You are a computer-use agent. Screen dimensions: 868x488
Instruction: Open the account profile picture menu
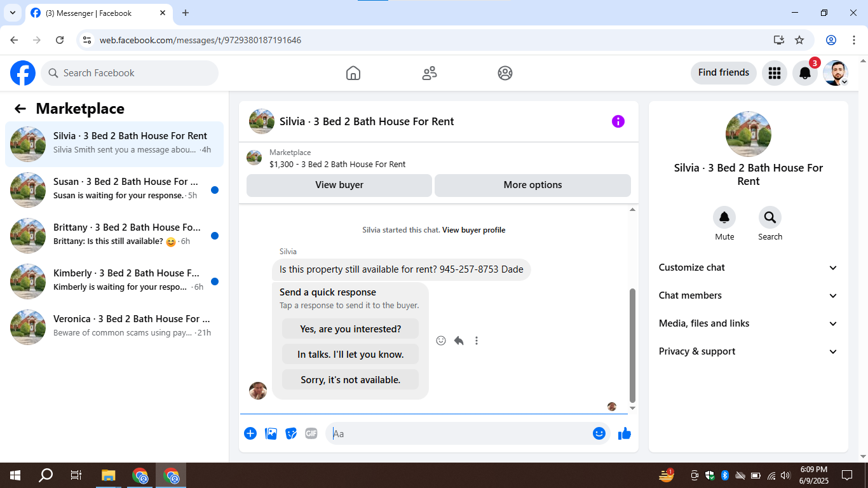(836, 73)
